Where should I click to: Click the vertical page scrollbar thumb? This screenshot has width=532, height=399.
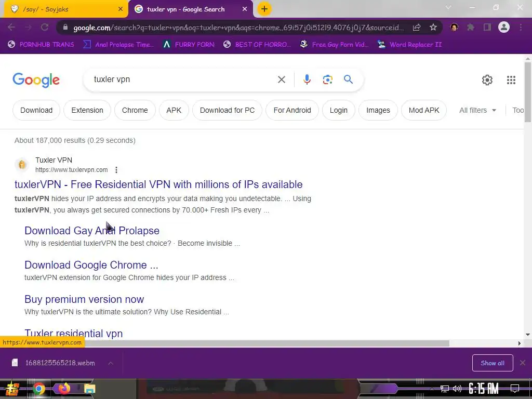point(528,91)
